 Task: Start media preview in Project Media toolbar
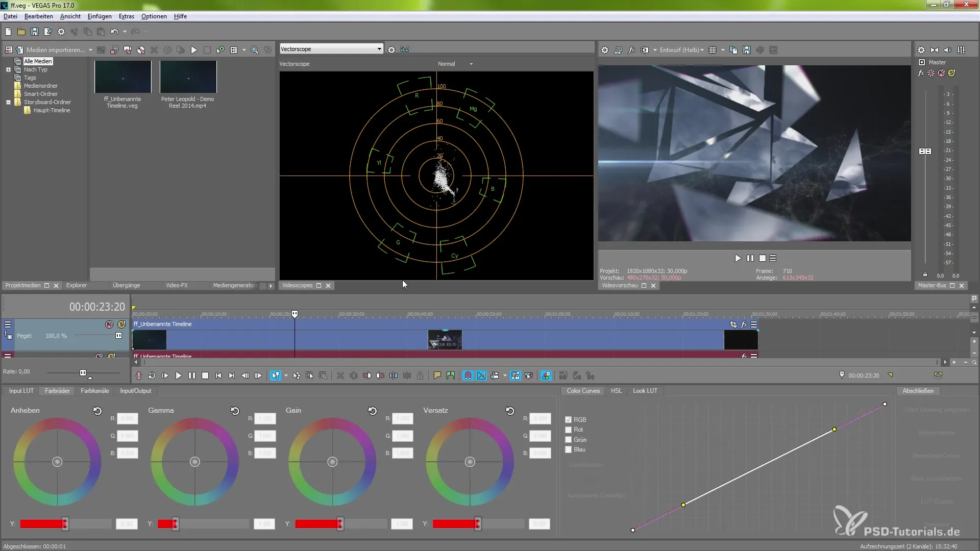(194, 50)
